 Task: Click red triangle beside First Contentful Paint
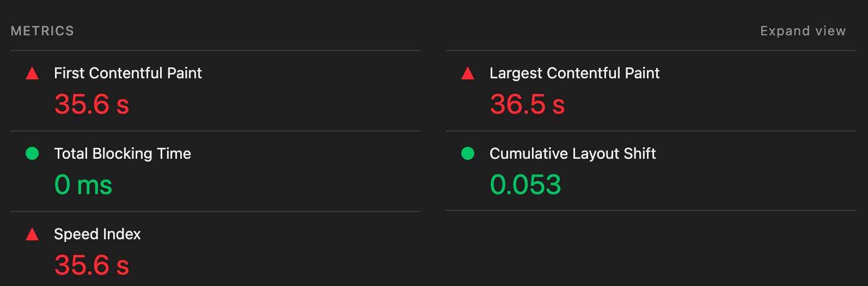32,73
